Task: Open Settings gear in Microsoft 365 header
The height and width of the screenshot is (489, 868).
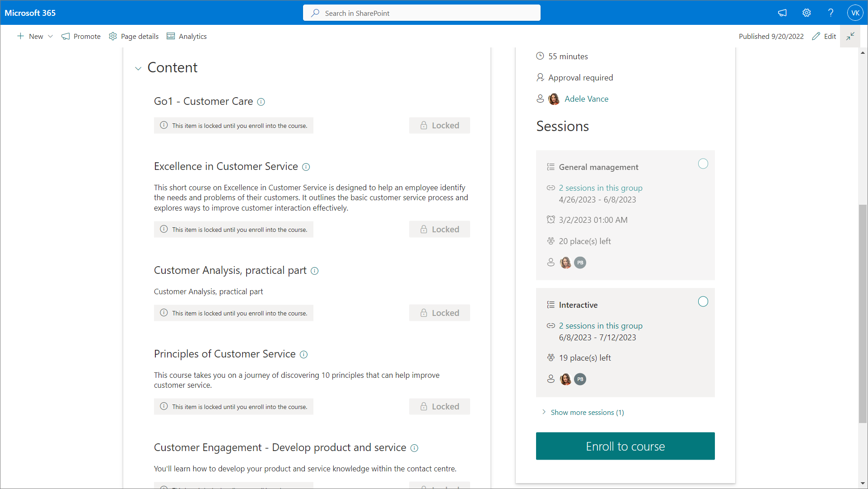Action: (807, 13)
